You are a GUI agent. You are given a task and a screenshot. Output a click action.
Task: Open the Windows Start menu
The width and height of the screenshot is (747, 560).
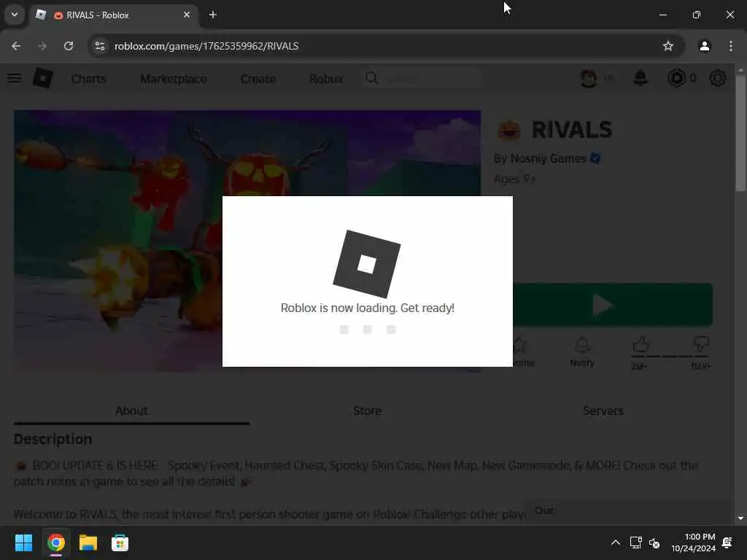point(23,542)
